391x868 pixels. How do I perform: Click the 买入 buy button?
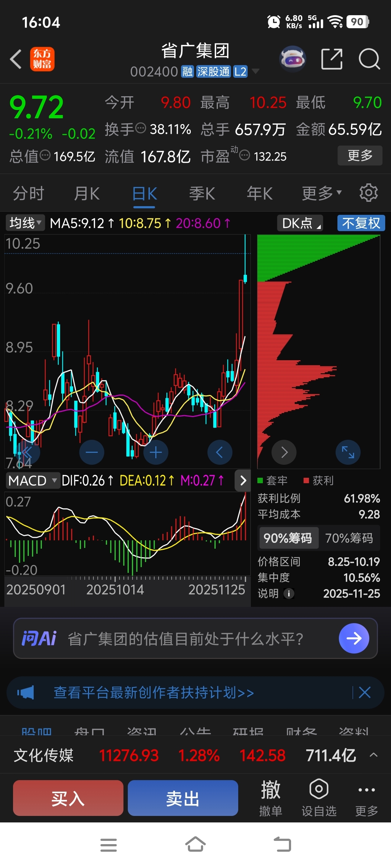click(68, 798)
